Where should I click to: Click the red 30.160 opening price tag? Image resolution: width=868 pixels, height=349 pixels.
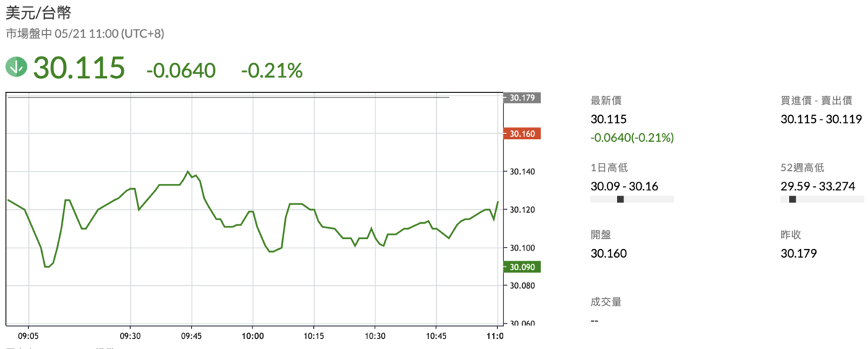point(522,133)
